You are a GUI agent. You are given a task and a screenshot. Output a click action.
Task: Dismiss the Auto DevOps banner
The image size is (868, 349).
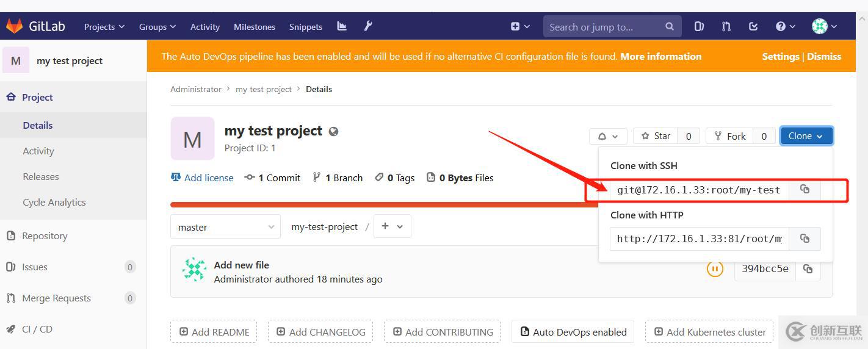coord(824,56)
